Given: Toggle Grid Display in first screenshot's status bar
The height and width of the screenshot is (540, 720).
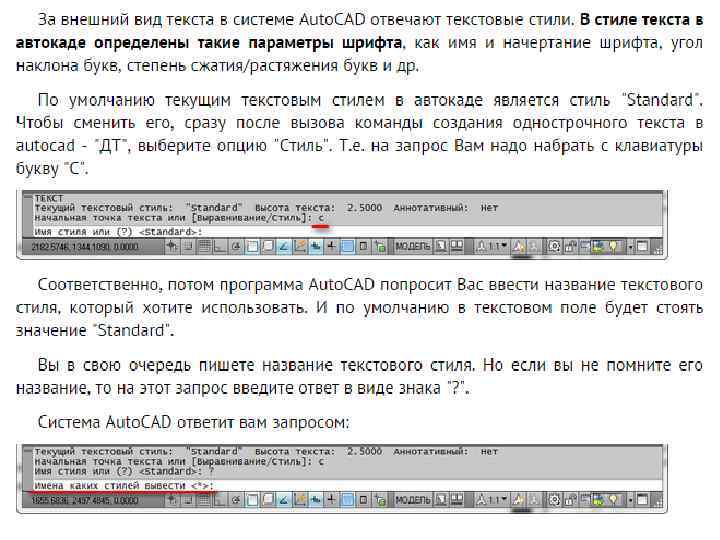Looking at the screenshot, I should click(205, 247).
